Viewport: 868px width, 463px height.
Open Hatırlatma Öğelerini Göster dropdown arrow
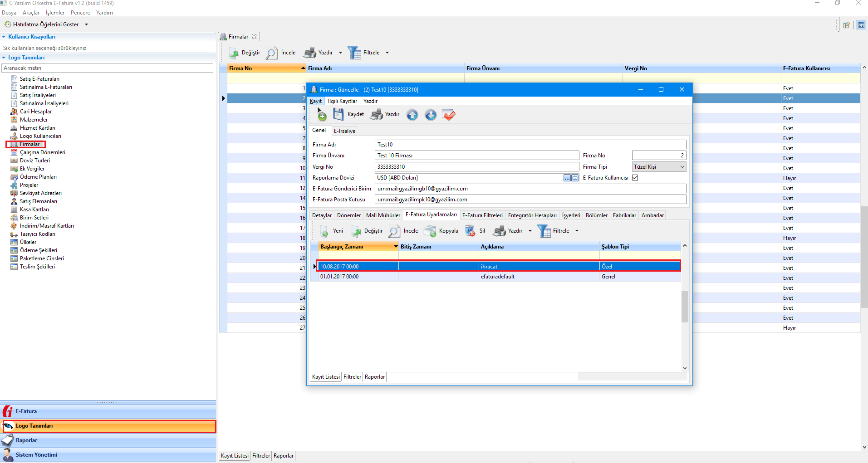(87, 24)
